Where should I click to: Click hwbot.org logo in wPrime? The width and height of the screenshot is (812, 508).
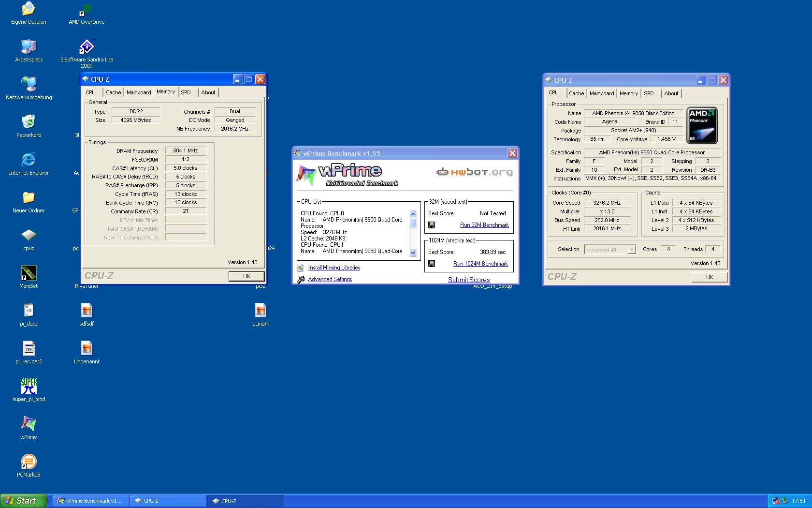point(474,172)
